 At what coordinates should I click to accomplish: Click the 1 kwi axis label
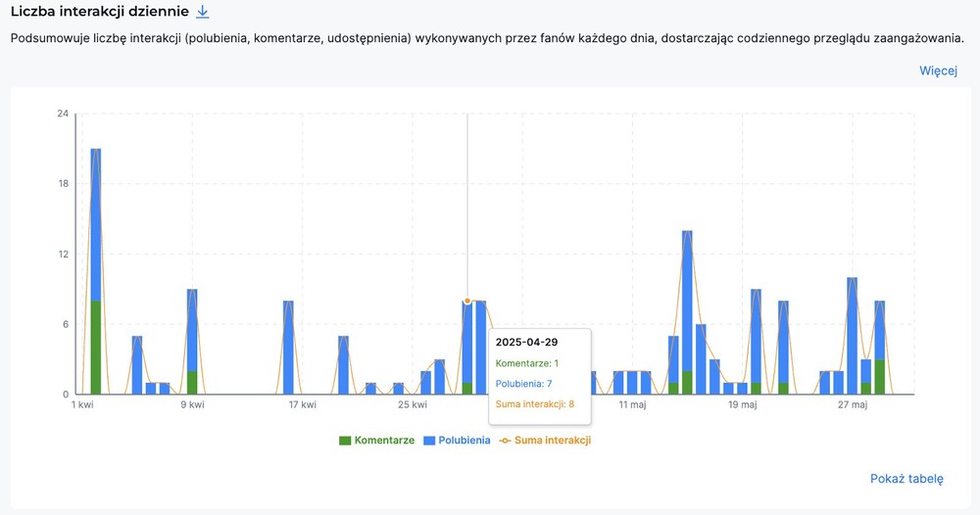pyautogui.click(x=82, y=404)
